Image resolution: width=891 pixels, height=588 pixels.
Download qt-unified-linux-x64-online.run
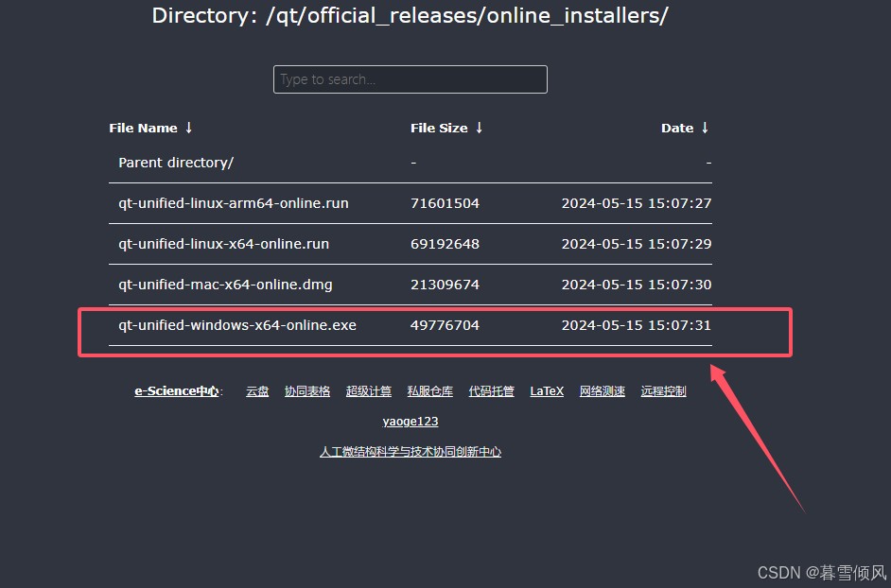coord(224,244)
